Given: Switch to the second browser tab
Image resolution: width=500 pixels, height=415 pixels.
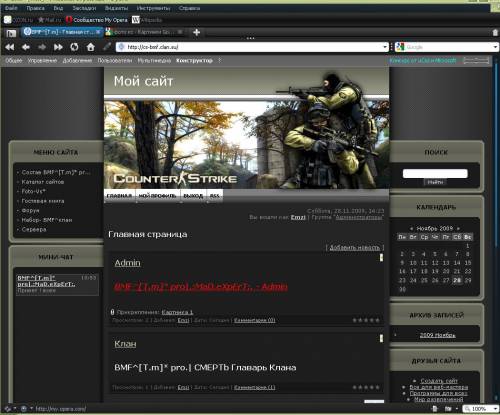Looking at the screenshot, I should pos(144,32).
